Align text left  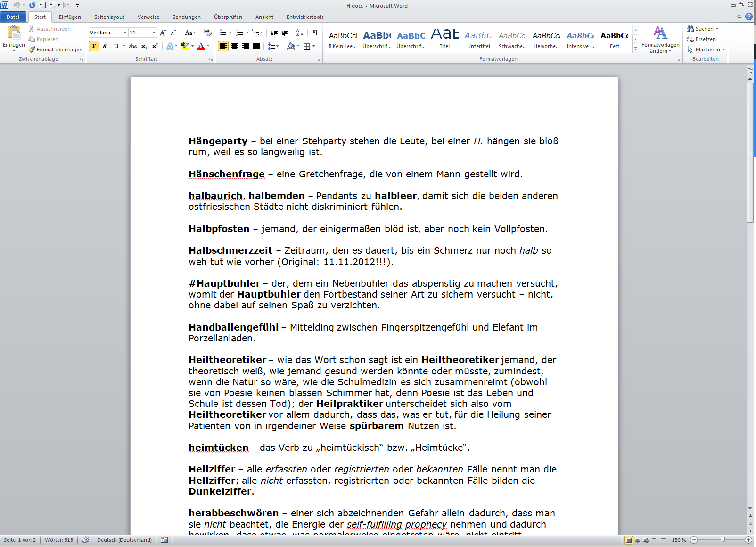point(223,46)
